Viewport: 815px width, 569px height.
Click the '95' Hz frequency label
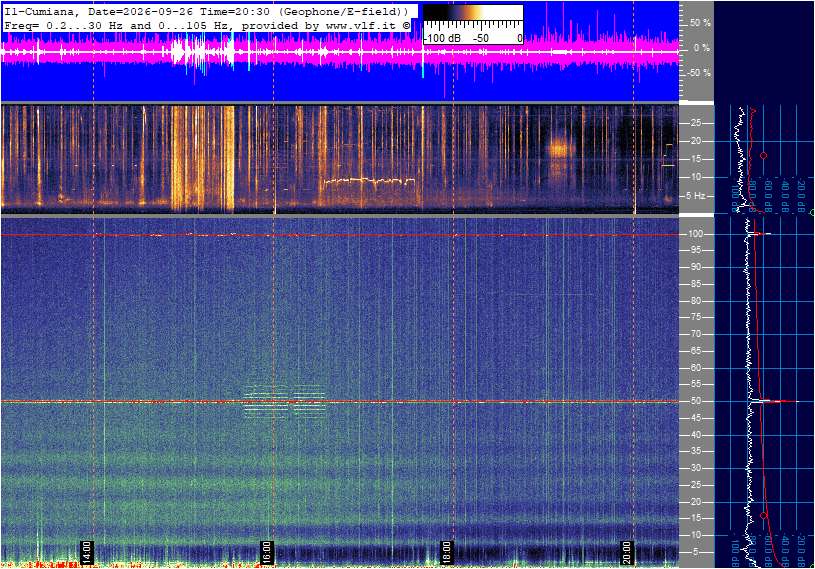[695, 250]
